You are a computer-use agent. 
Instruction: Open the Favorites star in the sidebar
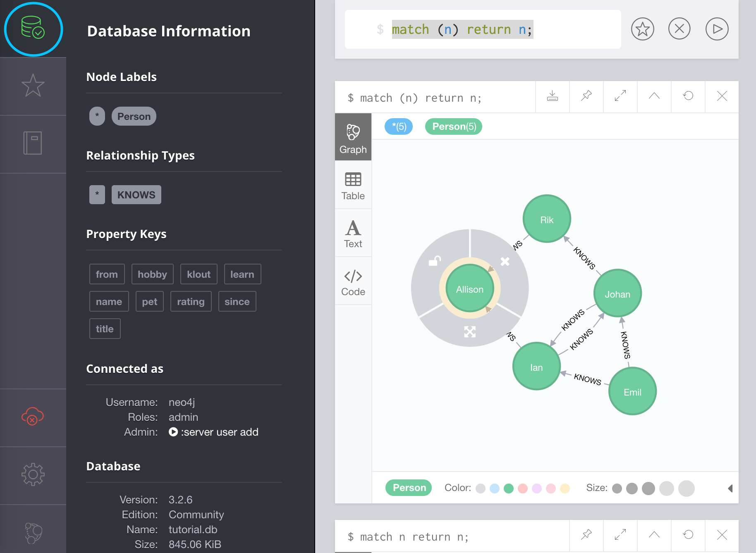click(33, 86)
